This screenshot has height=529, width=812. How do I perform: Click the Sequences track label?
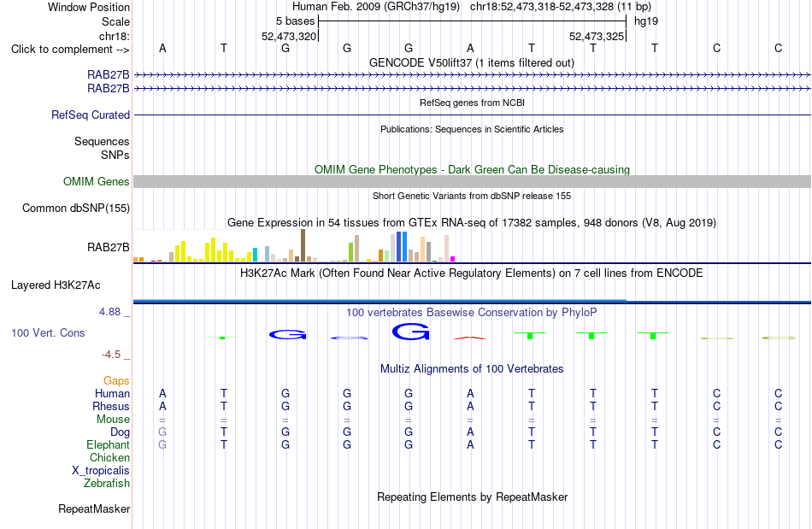[x=102, y=141]
